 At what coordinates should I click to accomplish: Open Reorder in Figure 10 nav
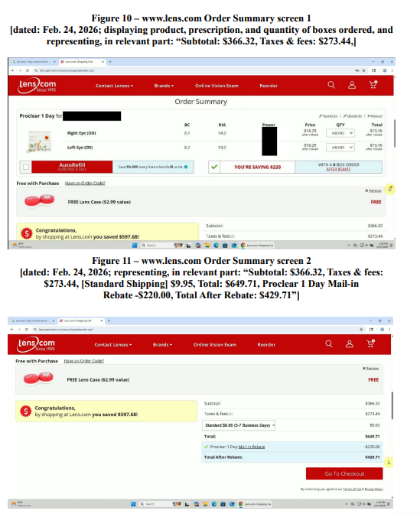(x=269, y=86)
